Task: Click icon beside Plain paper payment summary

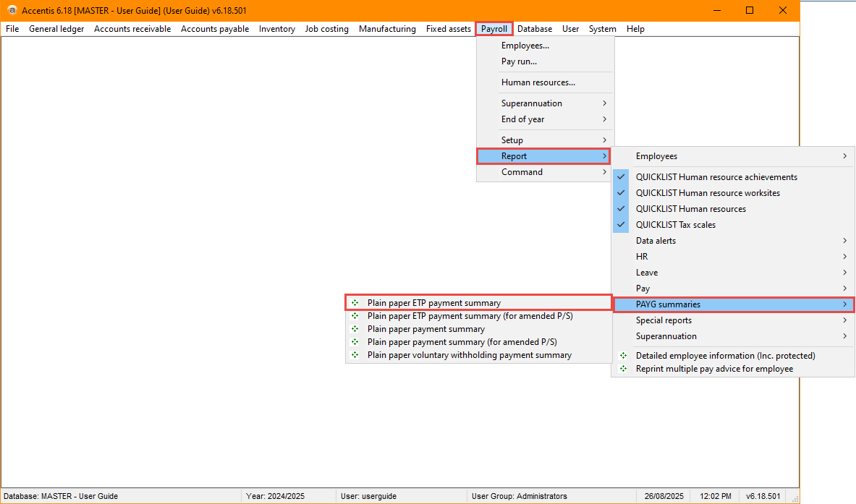Action: coord(355,329)
